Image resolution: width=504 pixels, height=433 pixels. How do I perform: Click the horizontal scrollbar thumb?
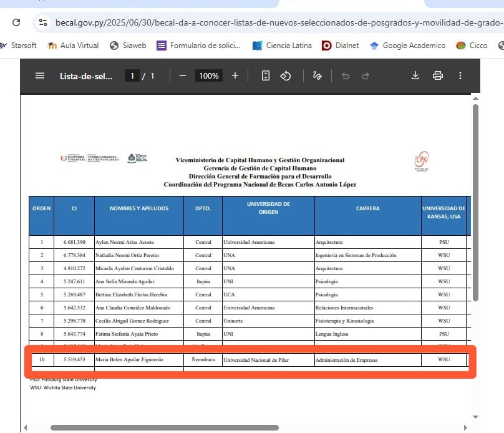[165, 428]
